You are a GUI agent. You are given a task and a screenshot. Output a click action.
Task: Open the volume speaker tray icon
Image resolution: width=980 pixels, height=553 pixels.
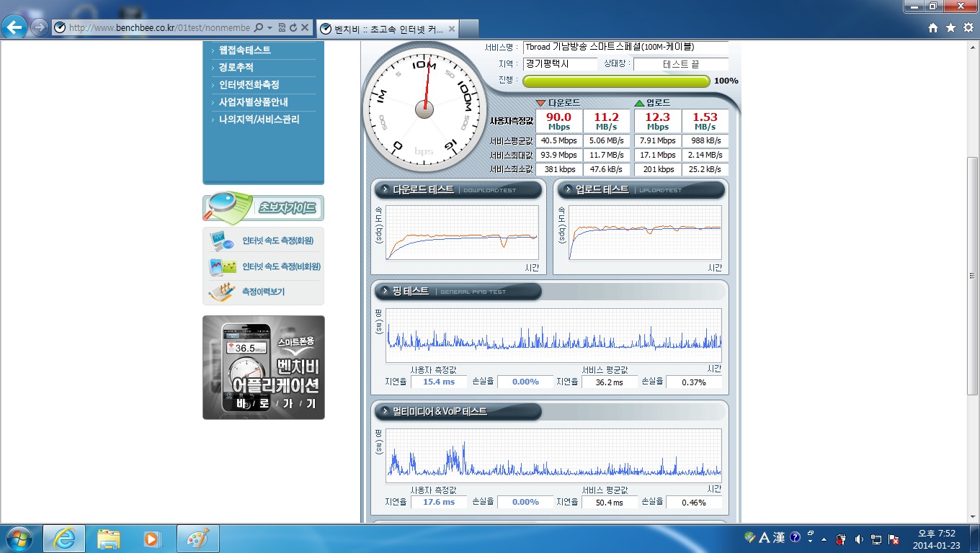(x=858, y=539)
